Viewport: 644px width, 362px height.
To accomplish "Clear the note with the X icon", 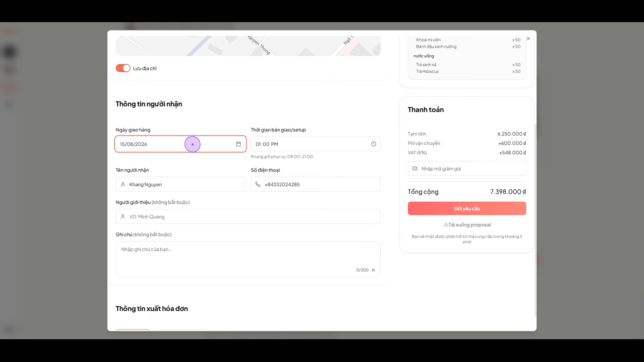I will click(x=373, y=270).
